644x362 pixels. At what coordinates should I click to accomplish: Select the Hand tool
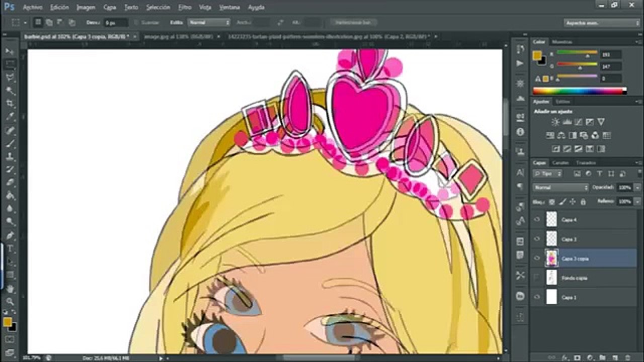click(x=10, y=289)
